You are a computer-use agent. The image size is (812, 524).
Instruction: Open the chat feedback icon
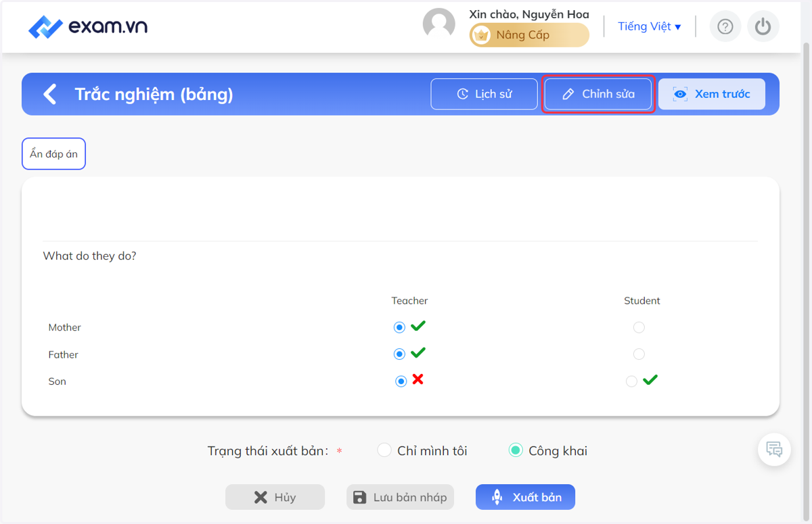click(x=774, y=449)
